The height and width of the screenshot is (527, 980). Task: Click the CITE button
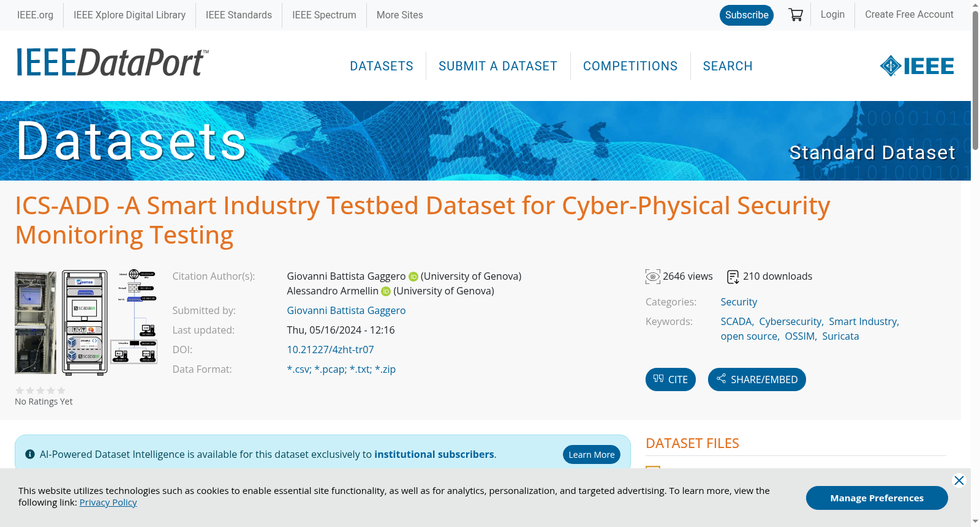point(671,379)
